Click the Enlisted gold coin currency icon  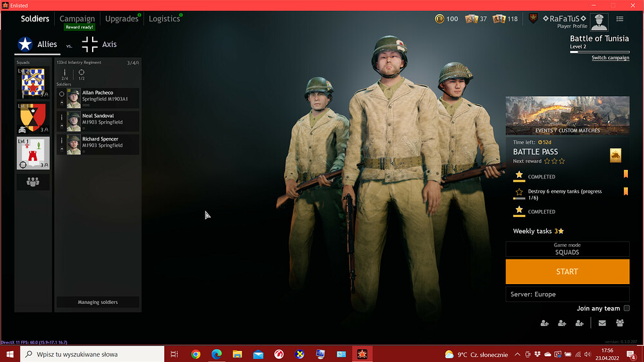coord(439,19)
